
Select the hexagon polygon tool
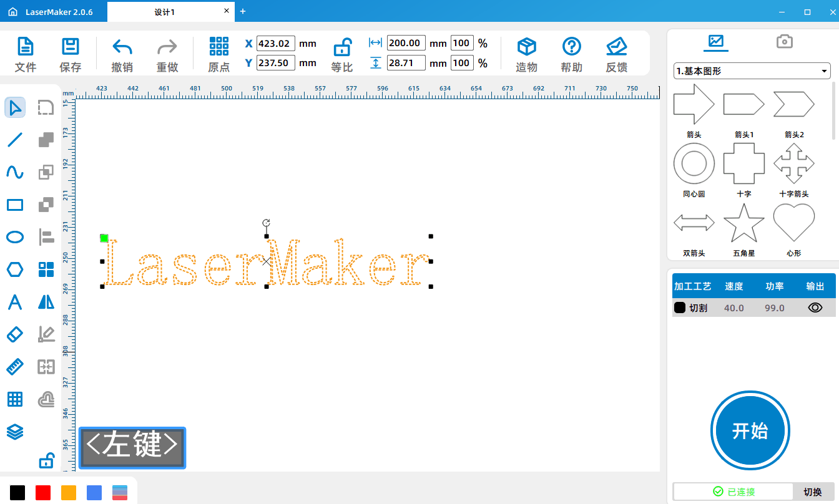(x=15, y=269)
